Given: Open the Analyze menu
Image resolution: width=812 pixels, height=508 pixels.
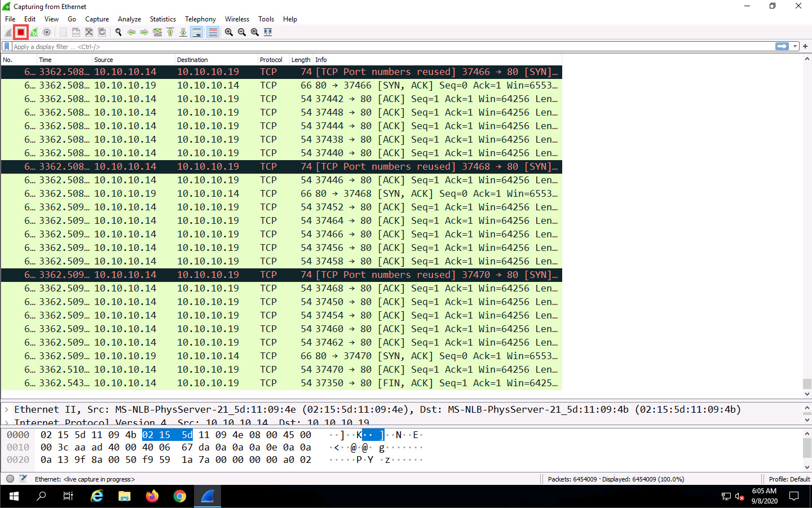Looking at the screenshot, I should (x=129, y=19).
